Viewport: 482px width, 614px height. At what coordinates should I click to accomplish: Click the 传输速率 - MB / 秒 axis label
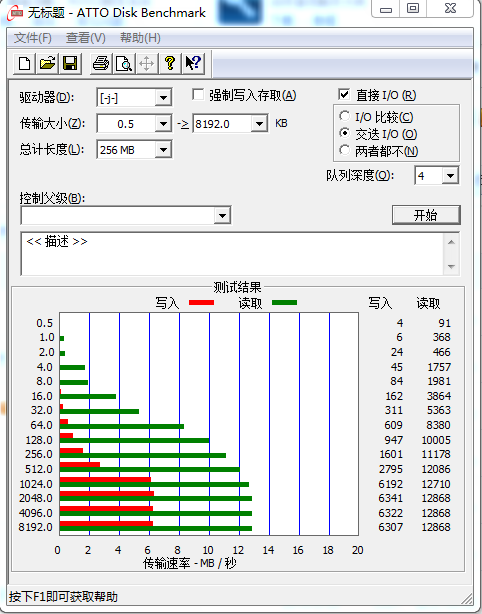coord(190,563)
